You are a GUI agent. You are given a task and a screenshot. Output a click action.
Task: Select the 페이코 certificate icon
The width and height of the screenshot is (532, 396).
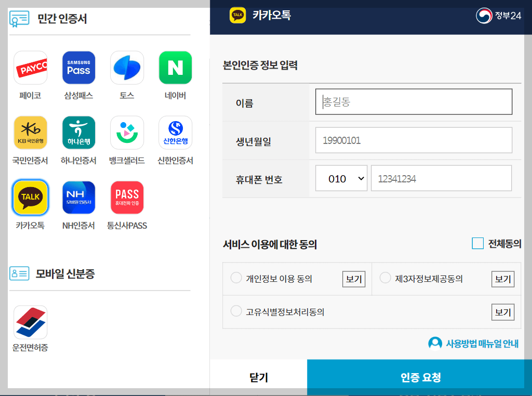tap(30, 68)
